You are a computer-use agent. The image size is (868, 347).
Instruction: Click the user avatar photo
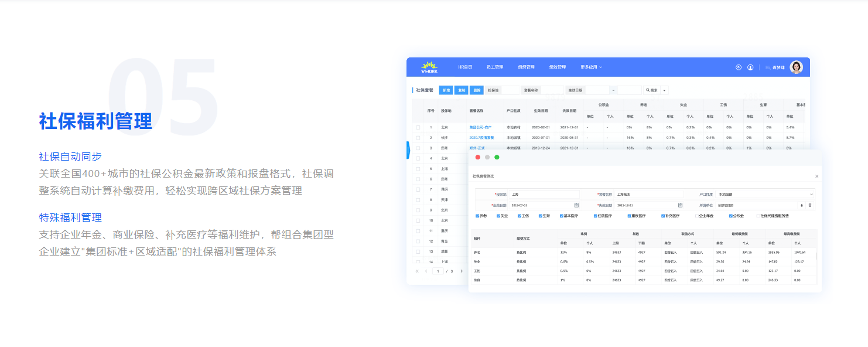796,67
